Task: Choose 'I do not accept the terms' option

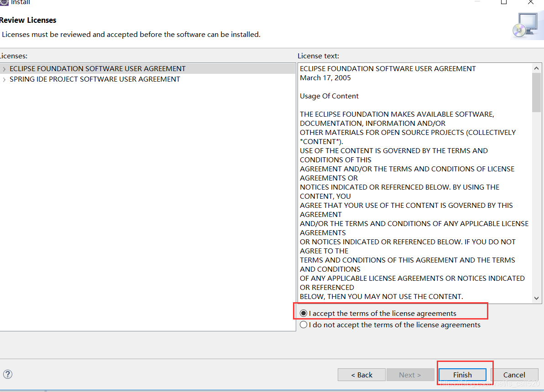Action: click(303, 325)
